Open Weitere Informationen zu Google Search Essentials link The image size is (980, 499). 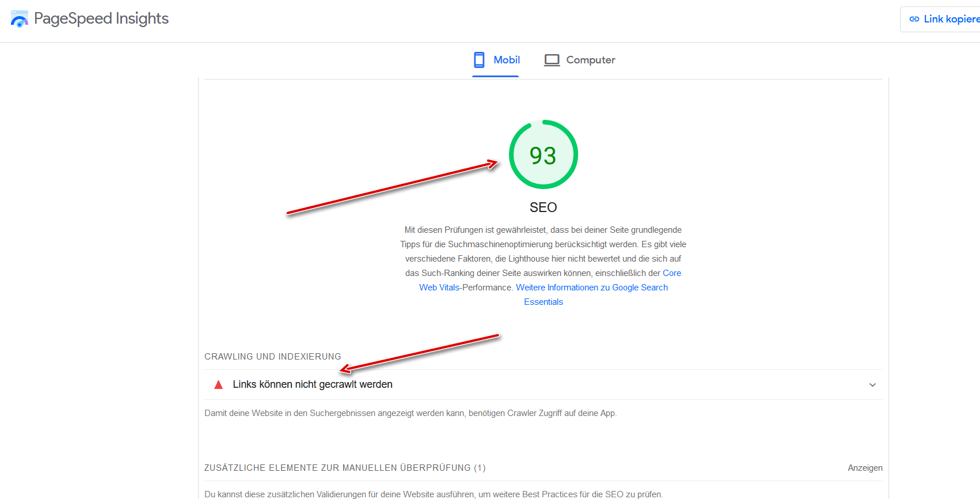pos(592,288)
